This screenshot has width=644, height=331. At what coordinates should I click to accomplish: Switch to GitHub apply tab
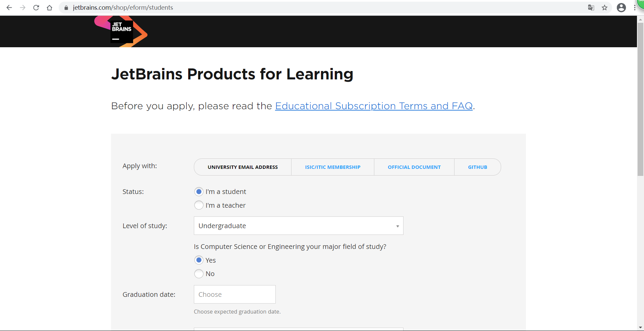[477, 167]
